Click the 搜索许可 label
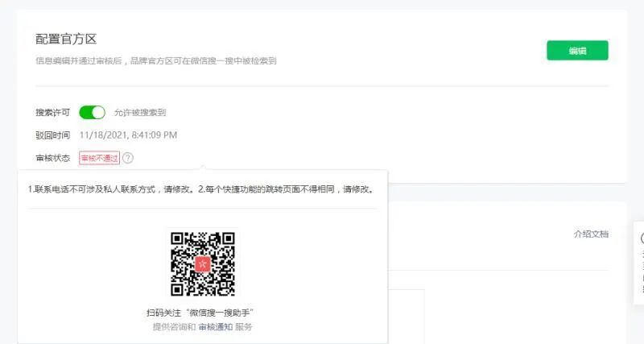This screenshot has width=644, height=344. pos(52,113)
